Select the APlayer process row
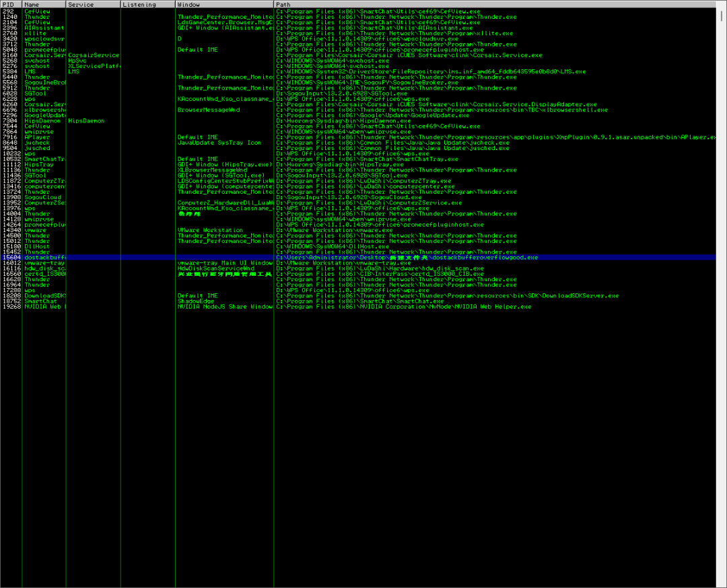The height and width of the screenshot is (588, 727). [358, 137]
